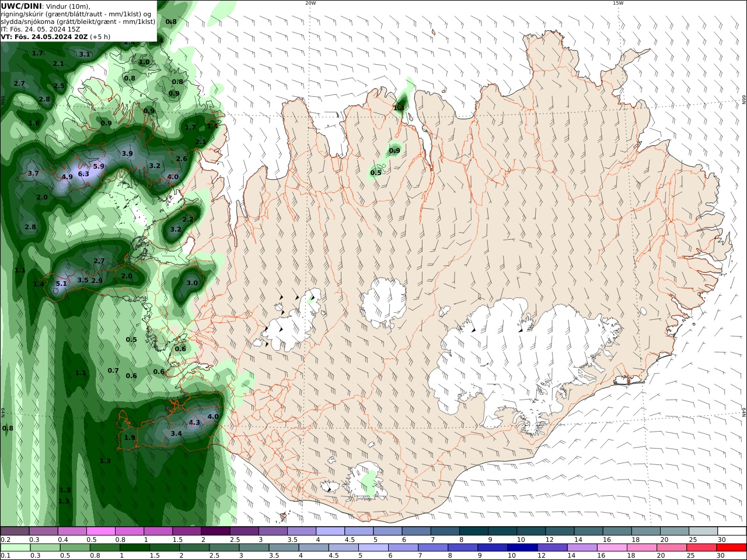Screen dimensions: 747x560
Task: Click the label 0.2 in the top legend row
Action: (6, 540)
